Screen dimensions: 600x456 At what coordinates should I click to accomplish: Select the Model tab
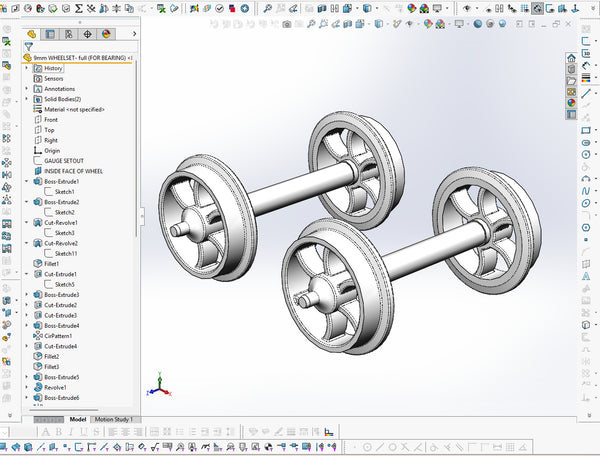coord(78,419)
